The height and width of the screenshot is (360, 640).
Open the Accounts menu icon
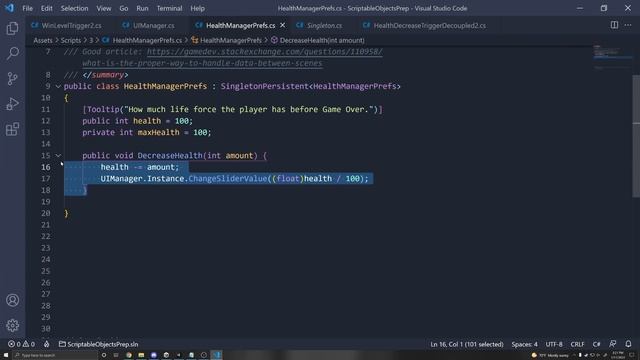[x=13, y=300]
